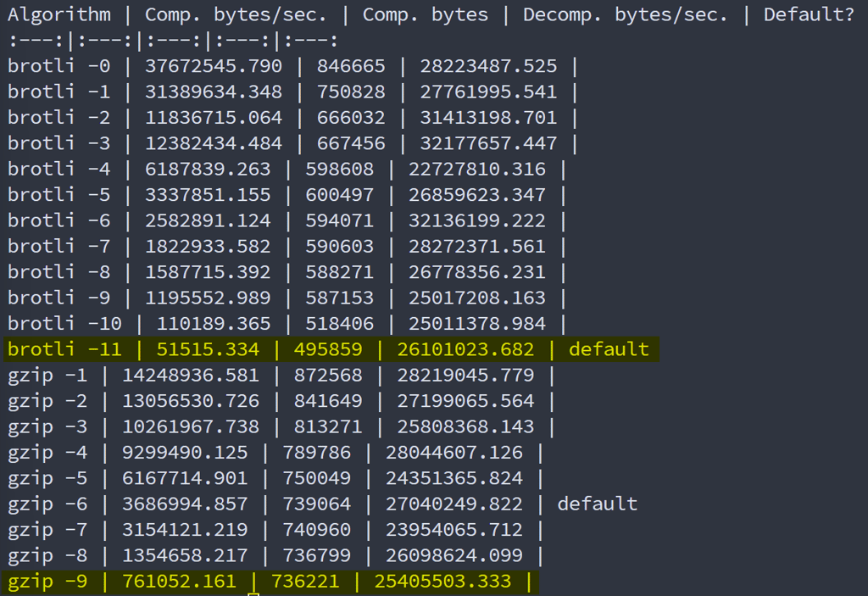Click the 'brotli -10' row label
The image size is (868, 596).
[64, 324]
